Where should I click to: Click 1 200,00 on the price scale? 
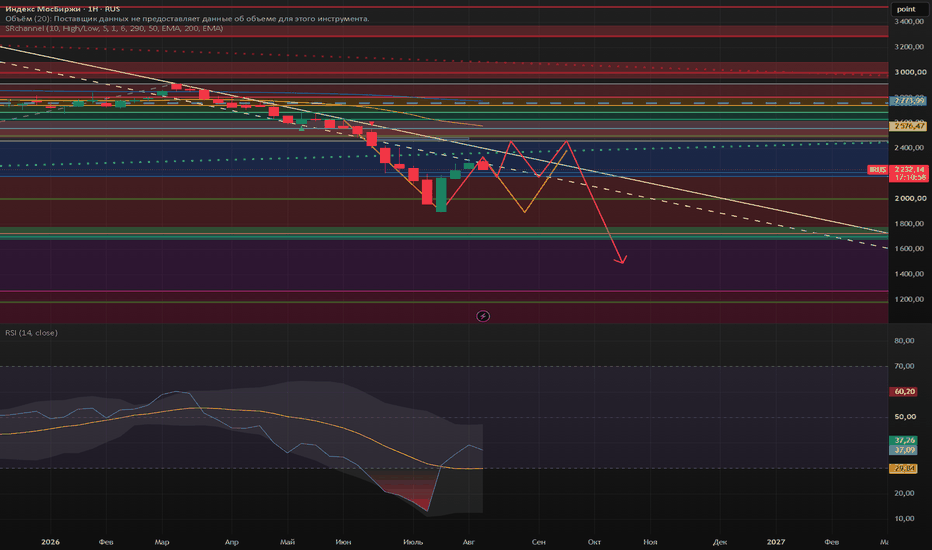click(909, 299)
